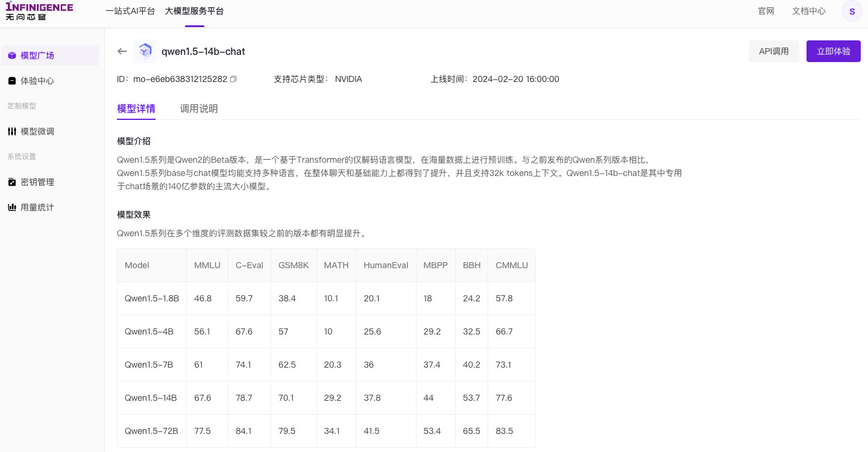
Task: Open 模型微调 in the sidebar
Action: pyautogui.click(x=50, y=131)
